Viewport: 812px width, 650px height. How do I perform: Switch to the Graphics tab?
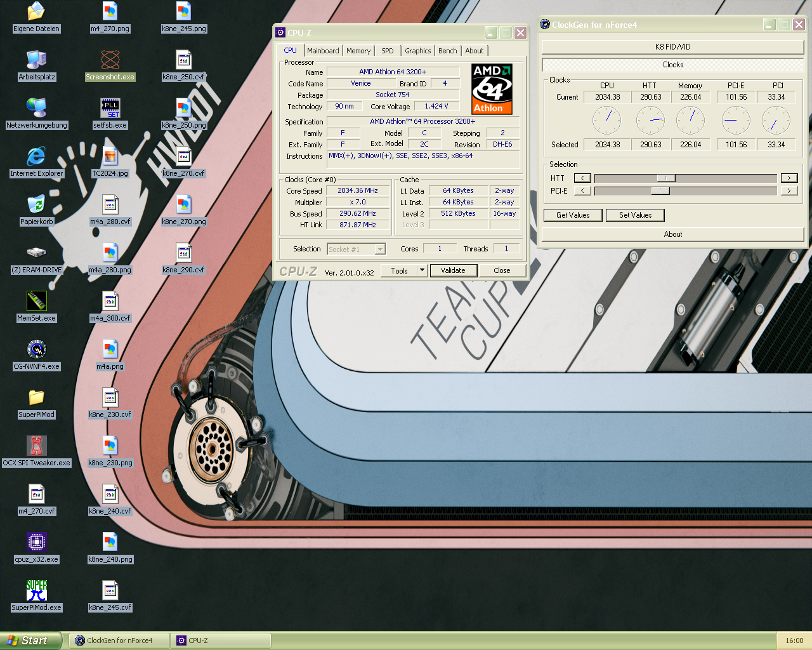coord(418,51)
